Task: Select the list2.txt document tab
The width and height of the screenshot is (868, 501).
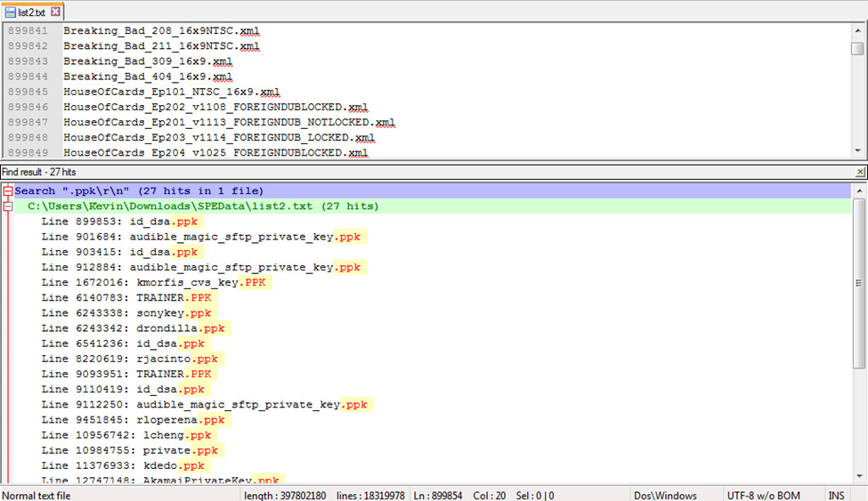Action: (32, 12)
